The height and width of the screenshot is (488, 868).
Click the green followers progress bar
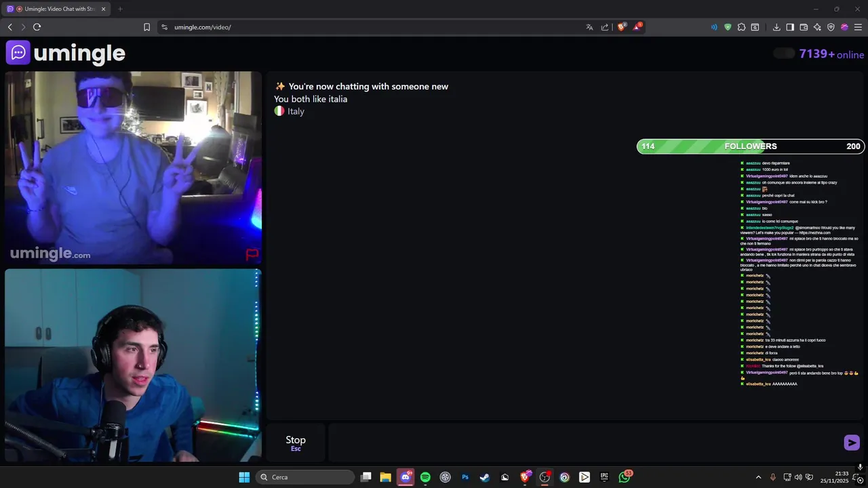pos(751,146)
